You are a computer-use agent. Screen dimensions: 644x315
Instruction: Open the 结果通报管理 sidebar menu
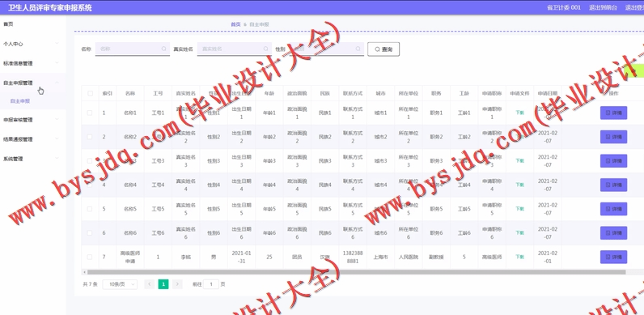pos(33,139)
